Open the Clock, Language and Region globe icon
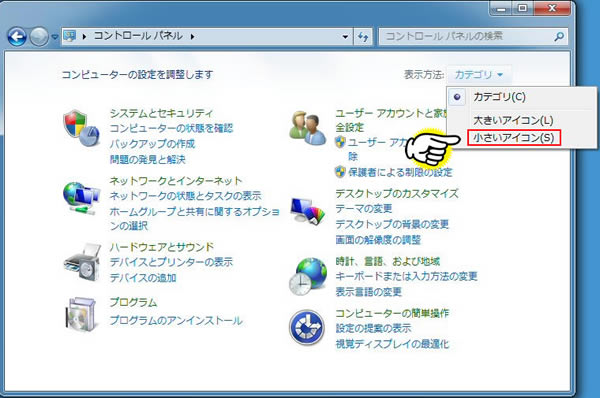 308,276
